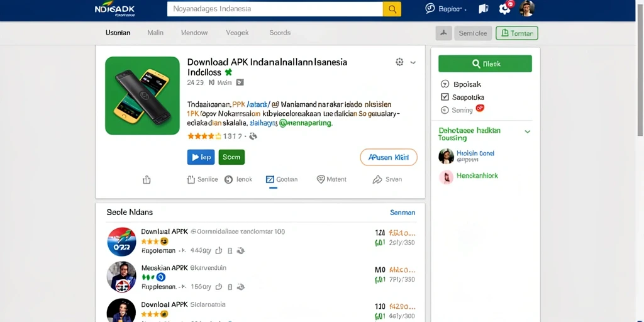Click the Senilce share action

coord(202,179)
